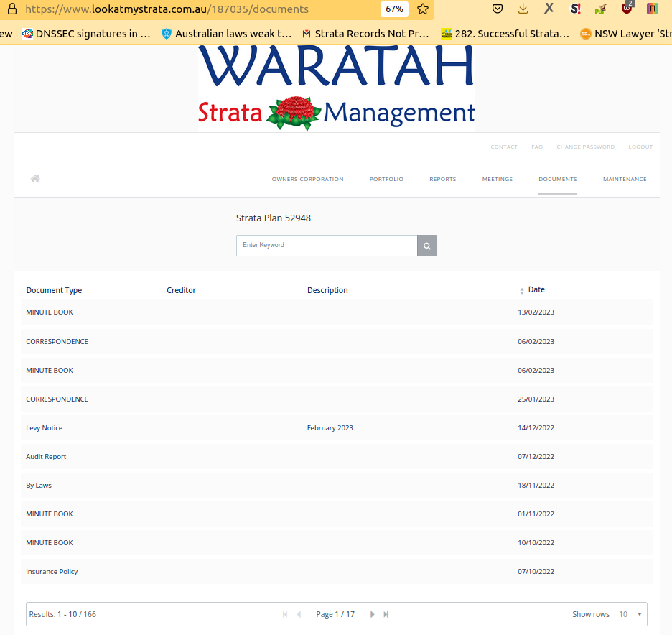This screenshot has width=672, height=635.
Task: Click the magnifier search button
Action: (426, 246)
